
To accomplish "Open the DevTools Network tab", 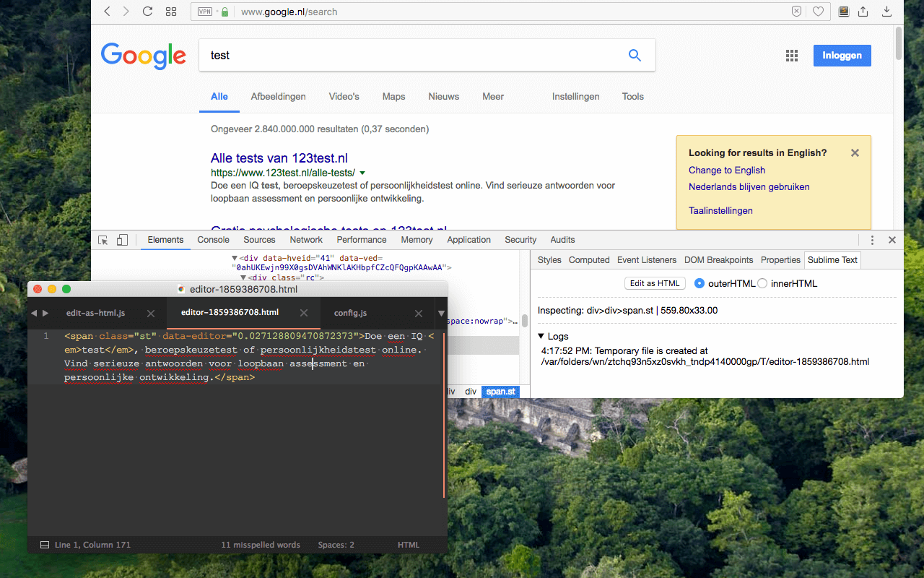I will (x=306, y=240).
